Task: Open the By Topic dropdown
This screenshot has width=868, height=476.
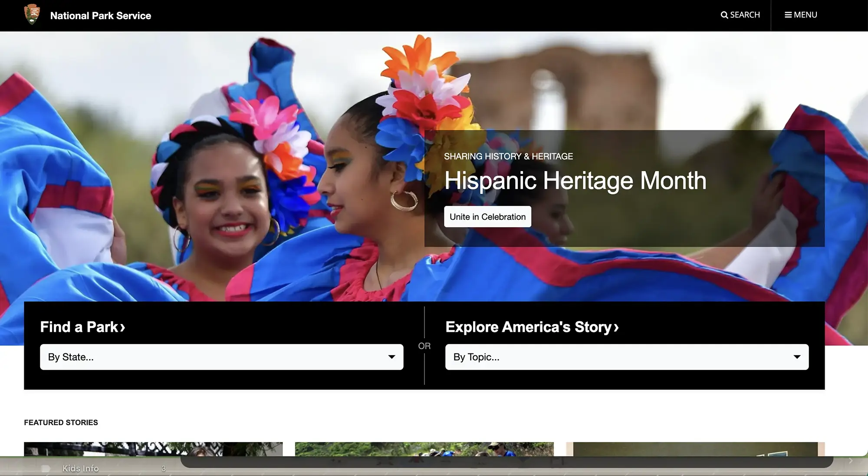Action: coord(627,357)
